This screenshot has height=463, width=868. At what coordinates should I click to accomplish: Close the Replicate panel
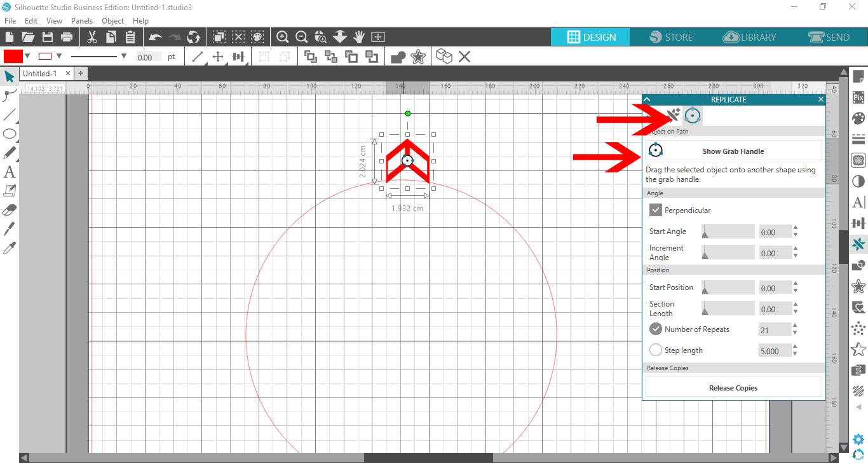point(820,99)
